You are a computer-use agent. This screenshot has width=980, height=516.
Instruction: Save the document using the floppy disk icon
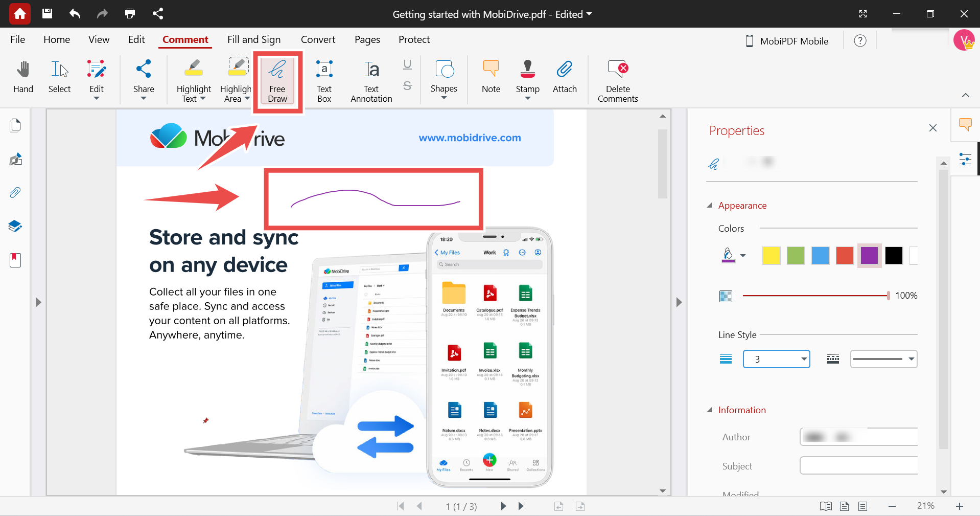click(x=47, y=14)
